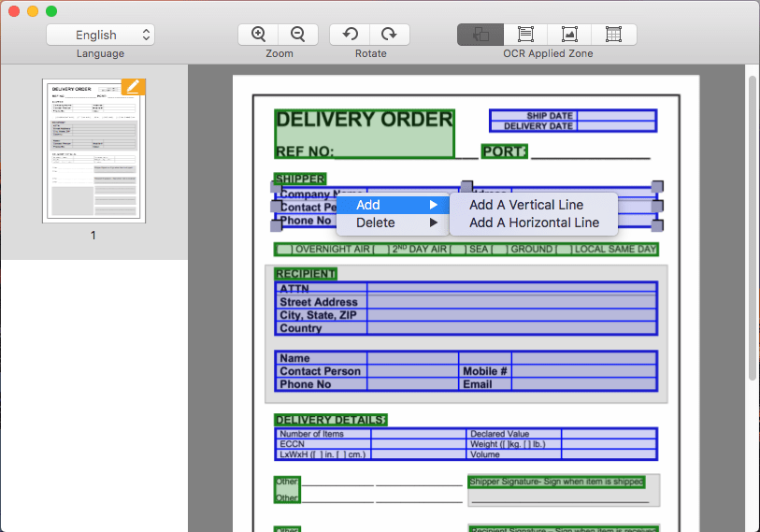Click the Number of Items cell
Screen dimensions: 760x532
point(323,434)
